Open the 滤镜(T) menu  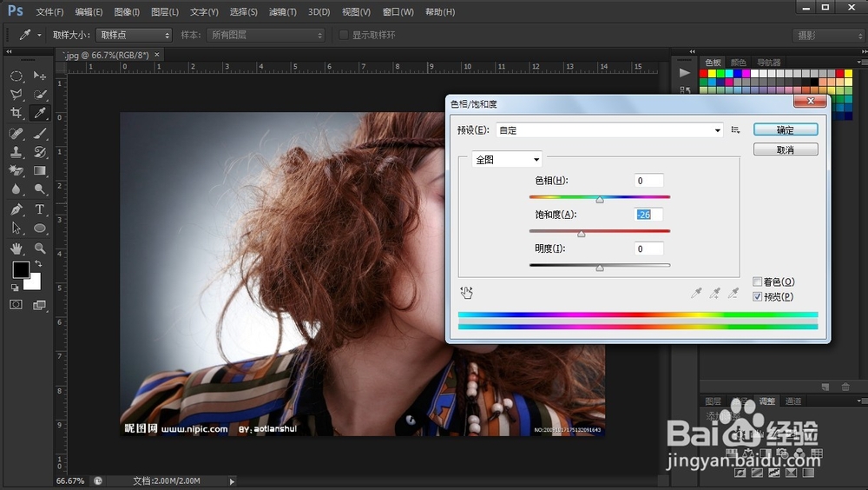tap(283, 11)
